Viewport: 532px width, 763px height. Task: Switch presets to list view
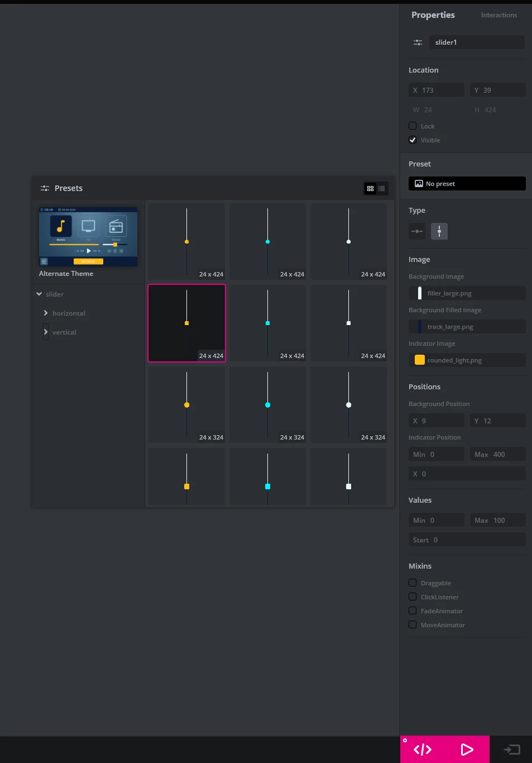382,189
